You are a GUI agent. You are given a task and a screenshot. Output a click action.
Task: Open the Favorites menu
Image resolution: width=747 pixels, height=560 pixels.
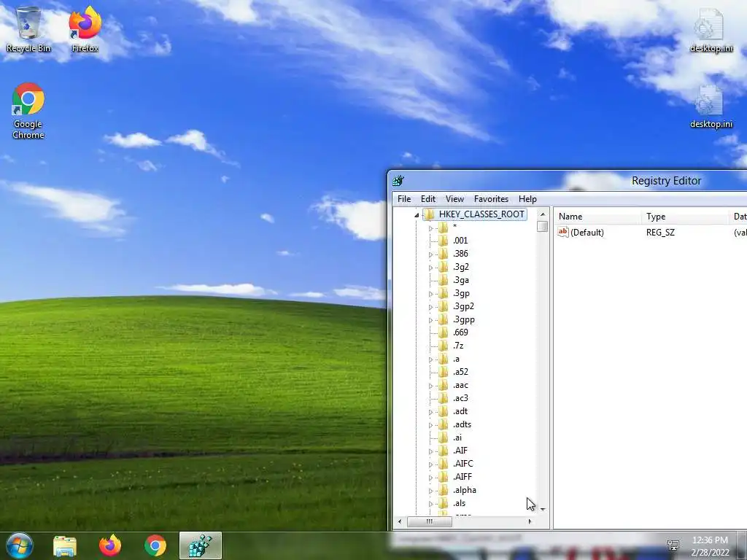(491, 199)
